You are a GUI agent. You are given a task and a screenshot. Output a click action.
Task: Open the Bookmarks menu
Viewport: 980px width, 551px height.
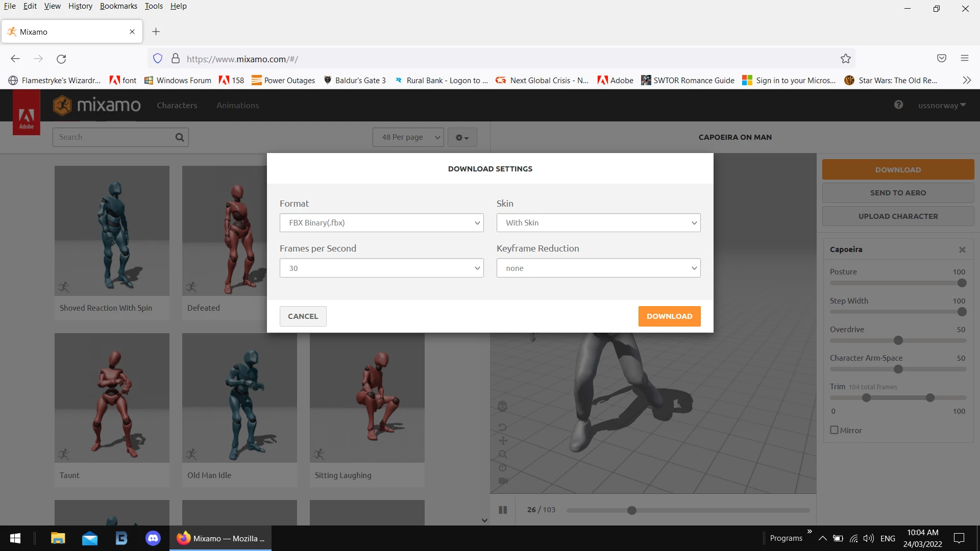pos(118,6)
